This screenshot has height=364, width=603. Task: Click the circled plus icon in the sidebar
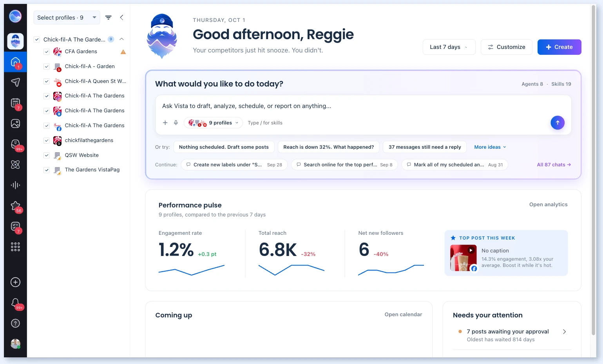[x=15, y=282]
